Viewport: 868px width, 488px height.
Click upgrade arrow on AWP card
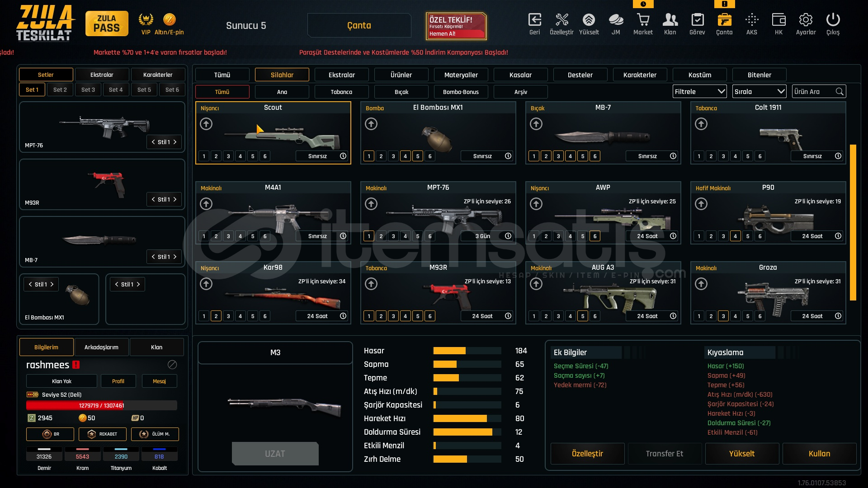pos(536,204)
